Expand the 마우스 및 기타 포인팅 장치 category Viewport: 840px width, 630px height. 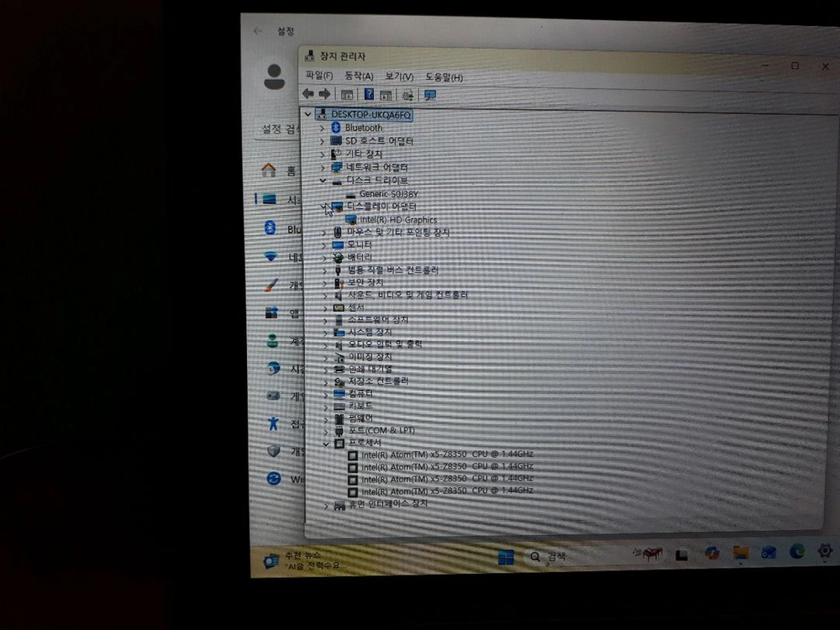[323, 233]
